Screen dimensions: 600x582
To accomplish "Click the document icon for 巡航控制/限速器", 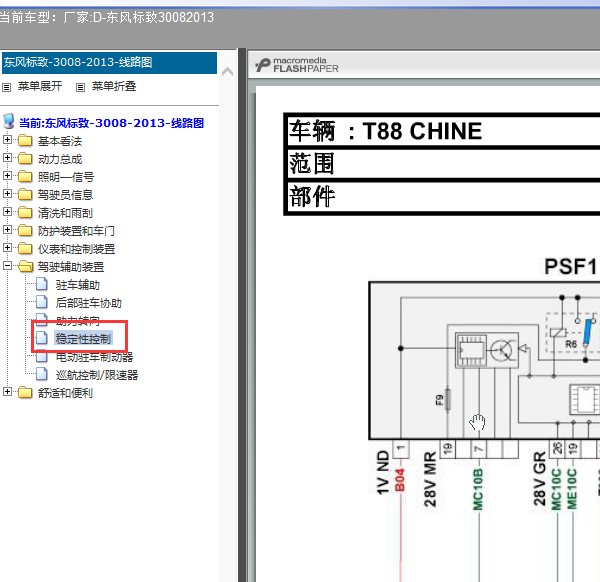I will tap(42, 374).
